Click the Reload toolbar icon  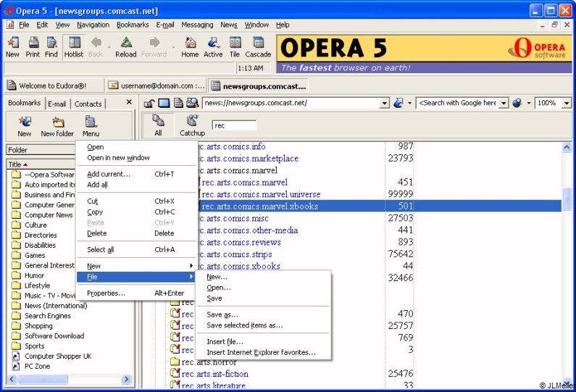coord(125,47)
